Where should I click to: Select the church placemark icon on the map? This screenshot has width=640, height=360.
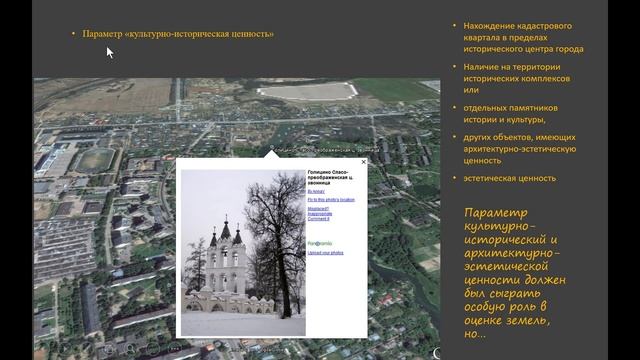[x=272, y=147]
